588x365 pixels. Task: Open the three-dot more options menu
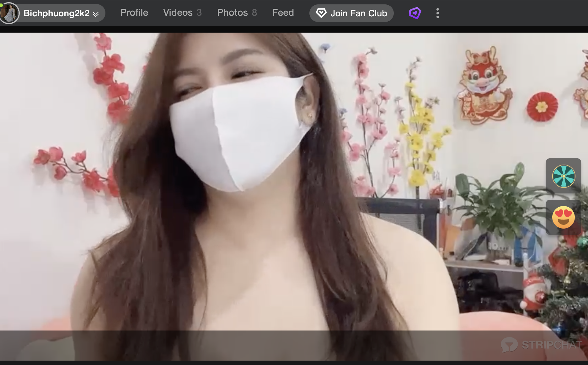[437, 13]
